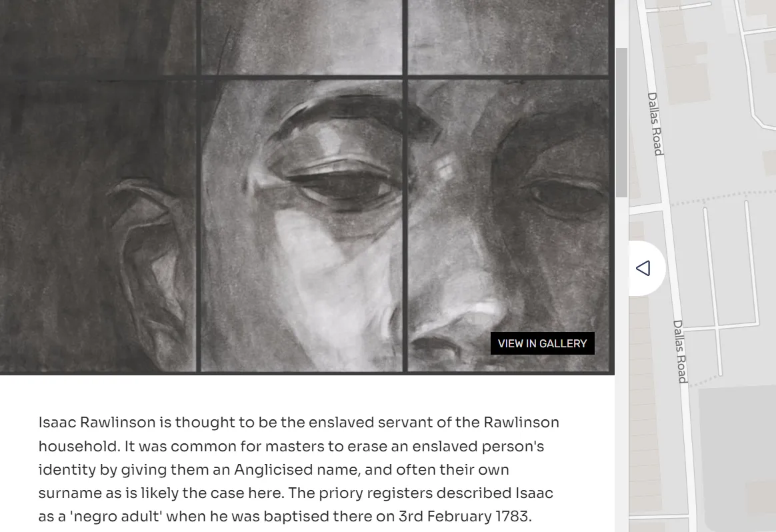
Task: Click the upper Dallas Road map label
Action: 655,124
